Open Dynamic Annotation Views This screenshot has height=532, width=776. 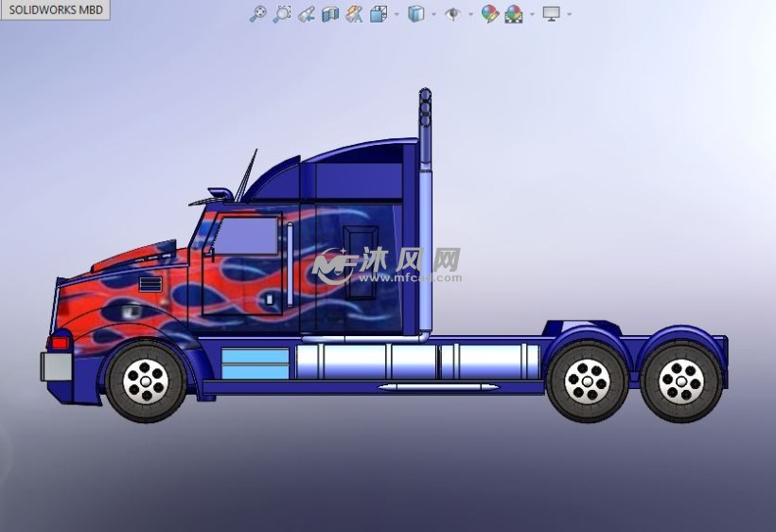click(x=354, y=14)
